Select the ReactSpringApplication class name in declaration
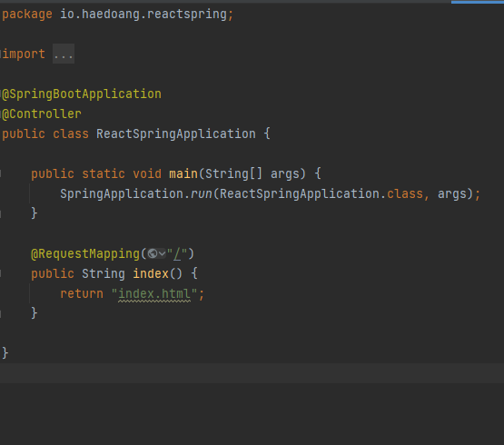 point(176,134)
